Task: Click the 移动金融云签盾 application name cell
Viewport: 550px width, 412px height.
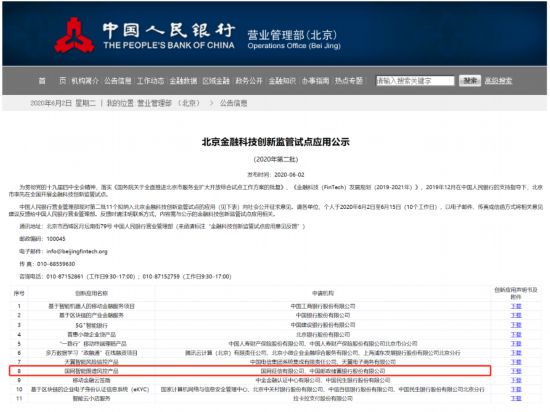Action: click(92, 380)
